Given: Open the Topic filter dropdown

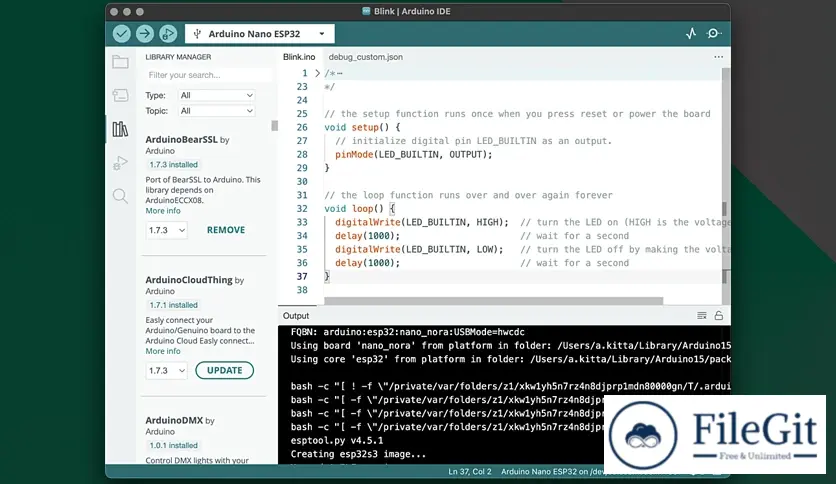Looking at the screenshot, I should (216, 111).
